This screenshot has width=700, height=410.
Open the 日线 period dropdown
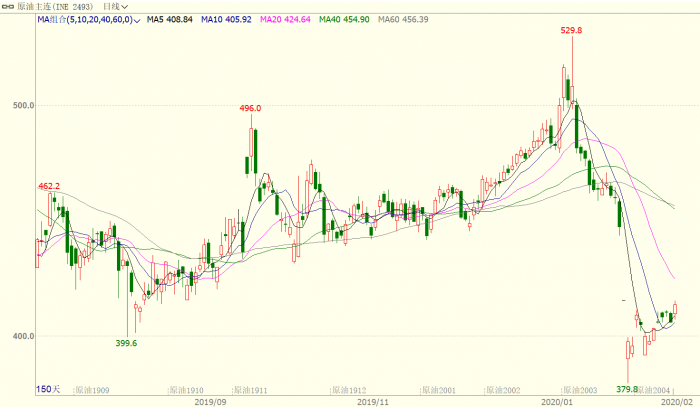(116, 6)
